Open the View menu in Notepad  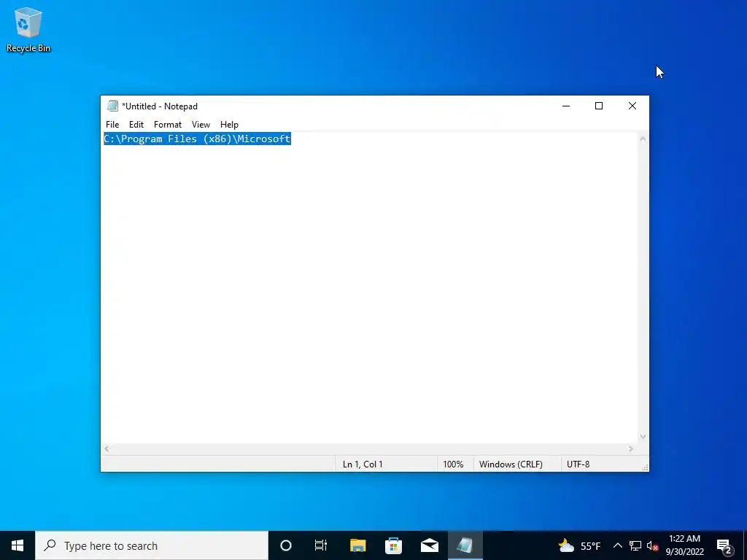tap(201, 124)
